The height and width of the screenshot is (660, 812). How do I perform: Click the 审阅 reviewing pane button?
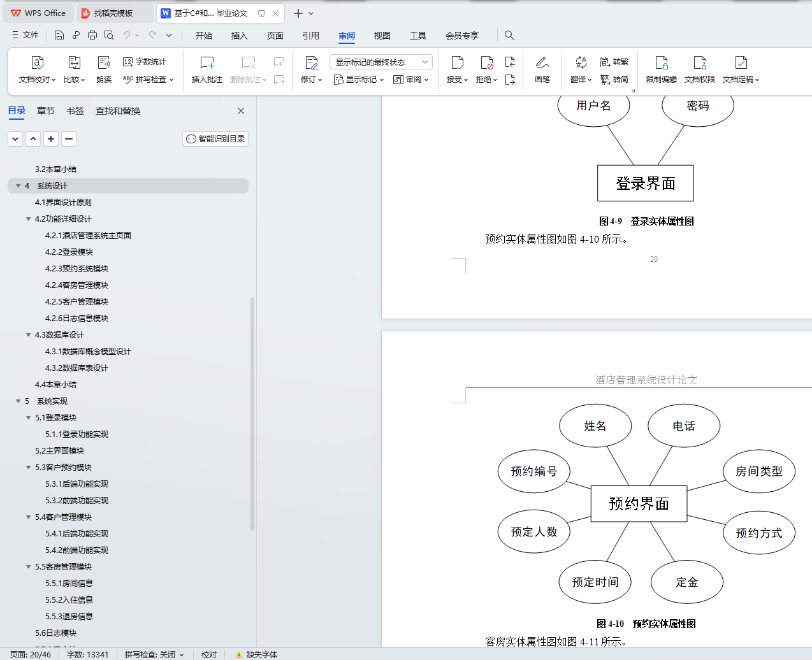coord(410,80)
